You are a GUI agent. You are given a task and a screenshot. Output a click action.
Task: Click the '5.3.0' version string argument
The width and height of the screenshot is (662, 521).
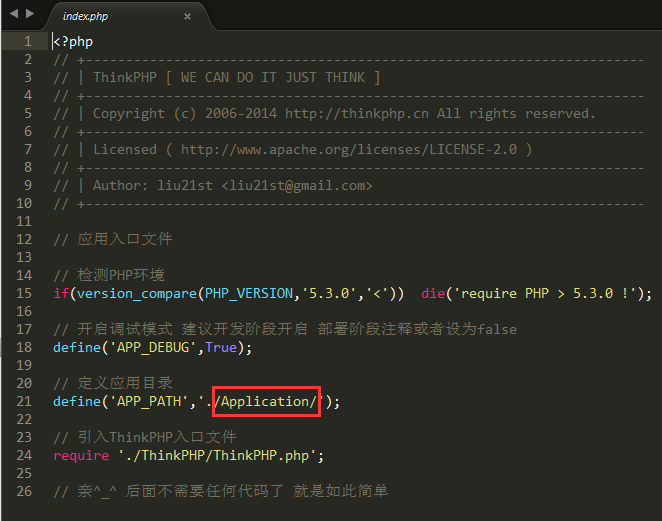tap(328, 293)
